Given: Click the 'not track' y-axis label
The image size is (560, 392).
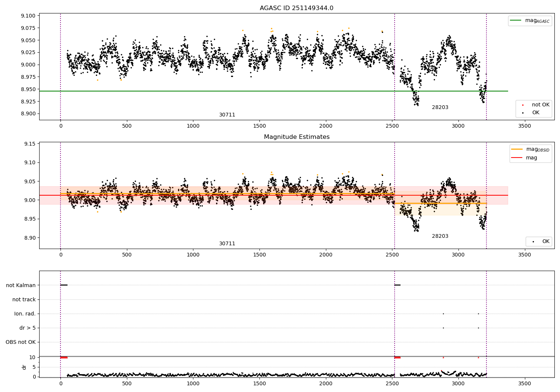Looking at the screenshot, I should tap(24, 299).
